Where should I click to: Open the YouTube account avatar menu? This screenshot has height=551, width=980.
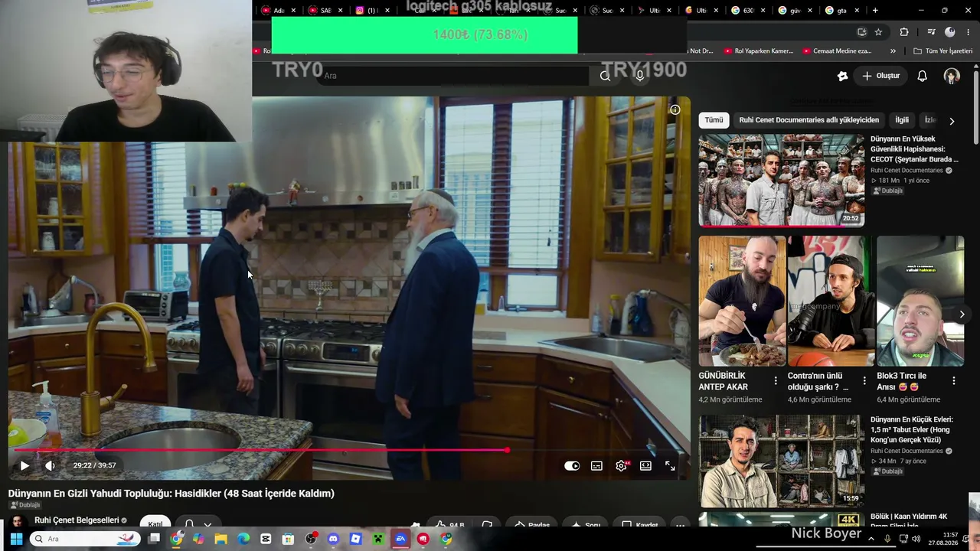point(952,76)
